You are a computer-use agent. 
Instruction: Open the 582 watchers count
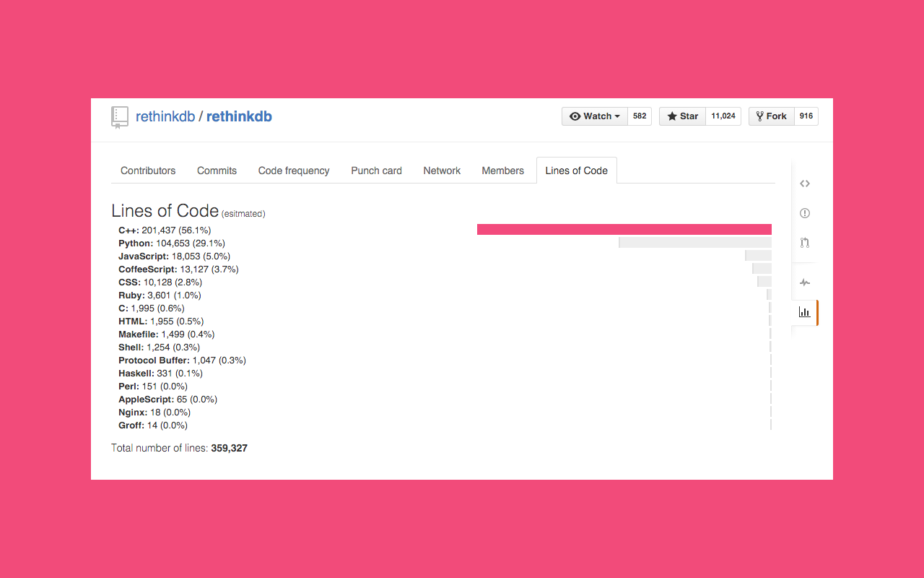click(640, 116)
